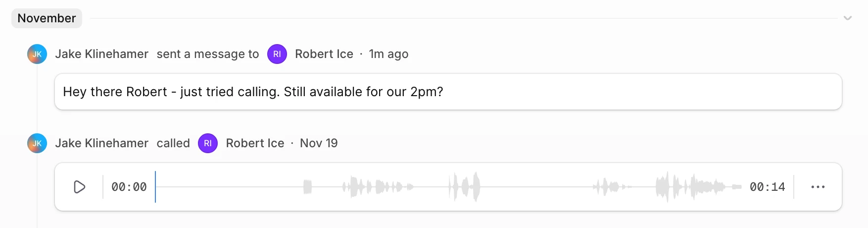Open Jake Klinehamer's name in the call entry
Image resolution: width=868 pixels, height=228 pixels.
coord(101,143)
